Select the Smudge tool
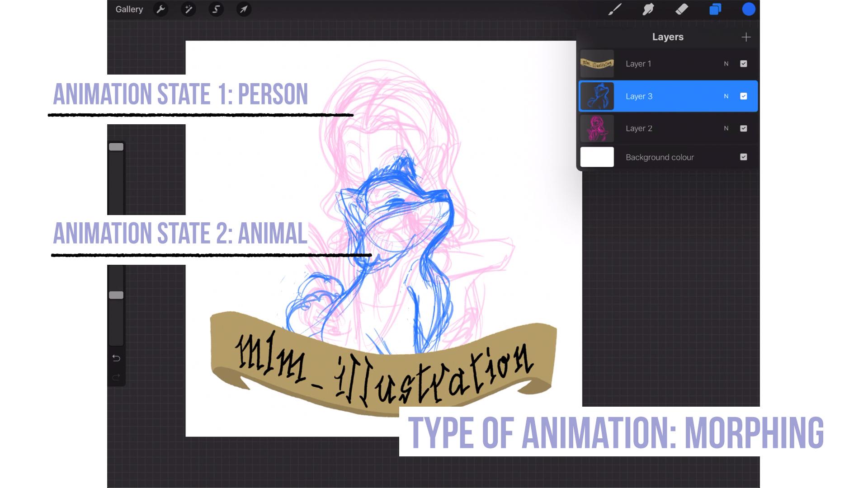The height and width of the screenshot is (488, 868). 649,9
